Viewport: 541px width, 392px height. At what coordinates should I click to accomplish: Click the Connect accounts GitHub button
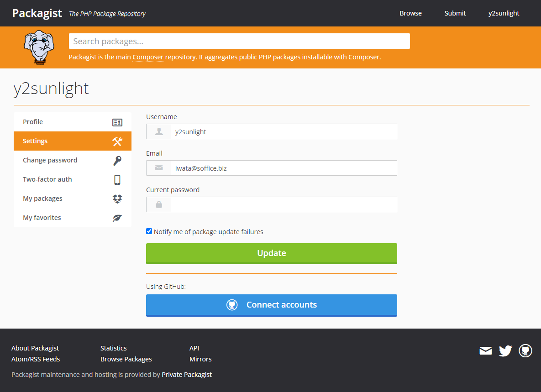pos(272,305)
